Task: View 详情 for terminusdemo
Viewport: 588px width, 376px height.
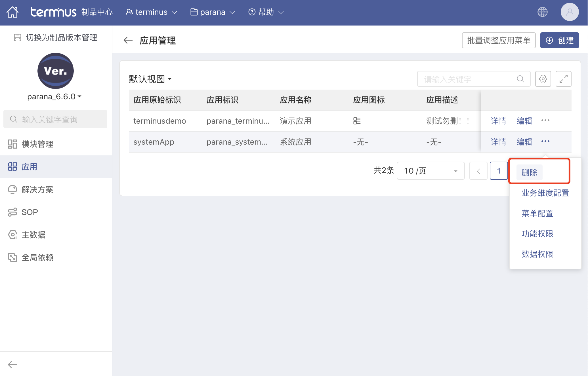Action: coord(498,121)
